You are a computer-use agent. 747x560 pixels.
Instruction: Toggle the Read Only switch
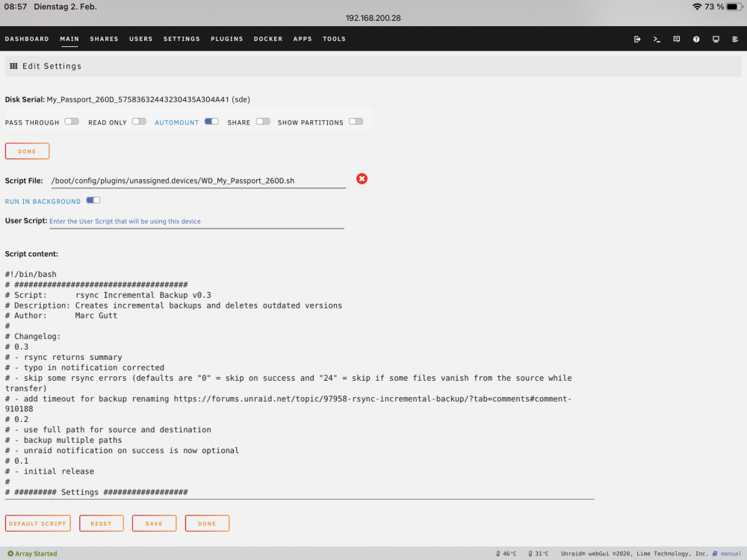click(x=139, y=122)
